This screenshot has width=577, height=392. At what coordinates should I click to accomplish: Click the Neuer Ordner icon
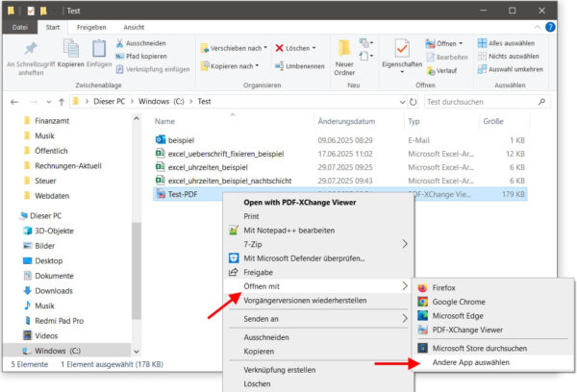pos(344,49)
